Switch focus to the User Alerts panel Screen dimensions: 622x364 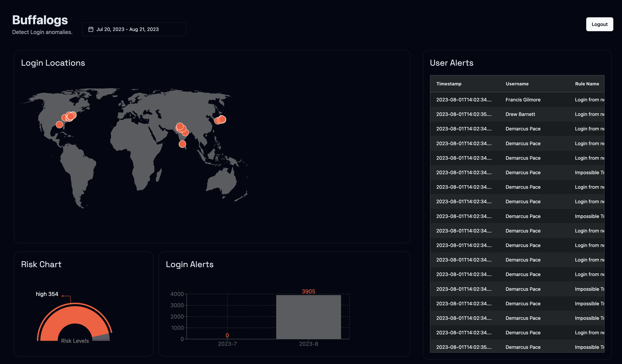[x=452, y=63]
